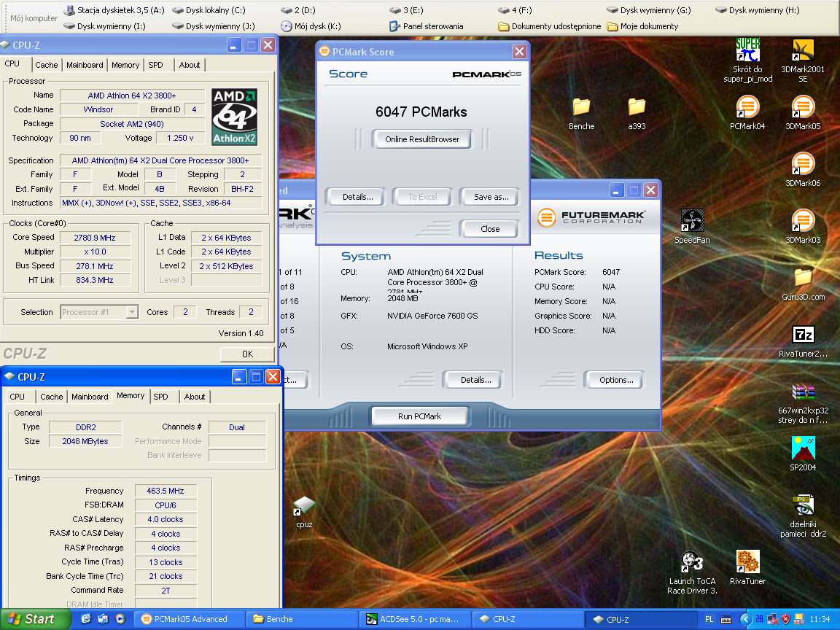
Task: Launch the SP2004 desktop icon
Action: click(x=803, y=454)
